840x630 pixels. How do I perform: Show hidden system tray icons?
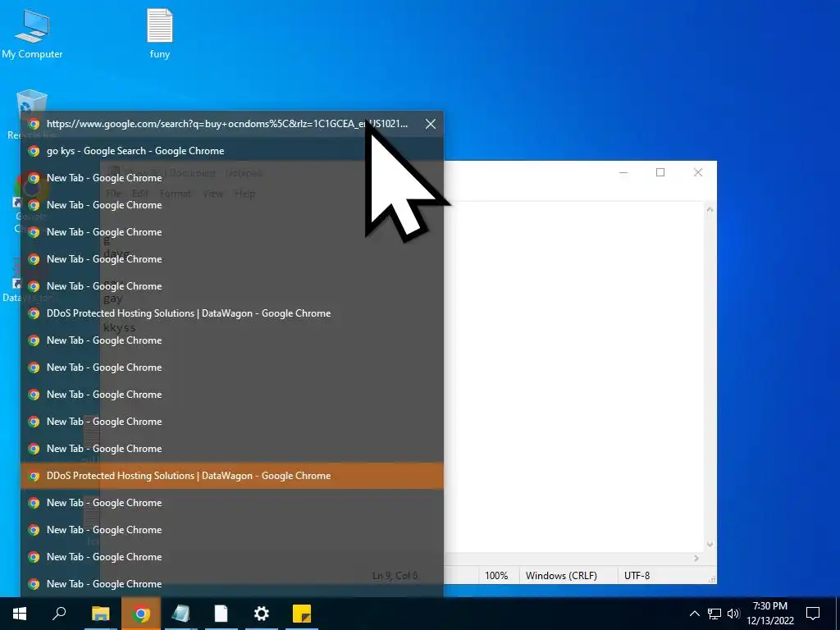[694, 614]
